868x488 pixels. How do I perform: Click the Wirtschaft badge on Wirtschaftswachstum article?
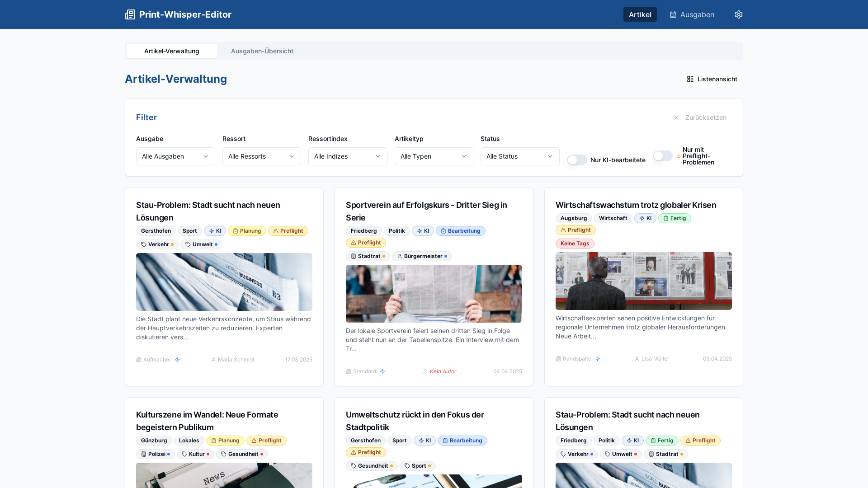pos(613,218)
